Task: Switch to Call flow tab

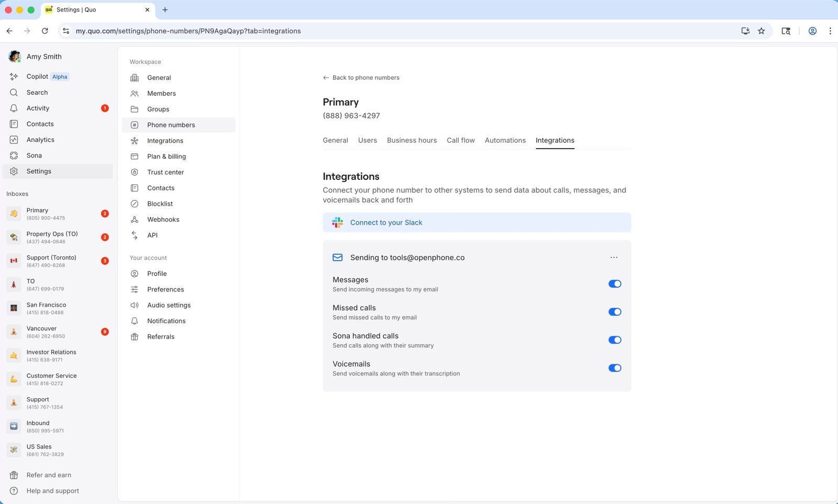Action: [x=461, y=140]
